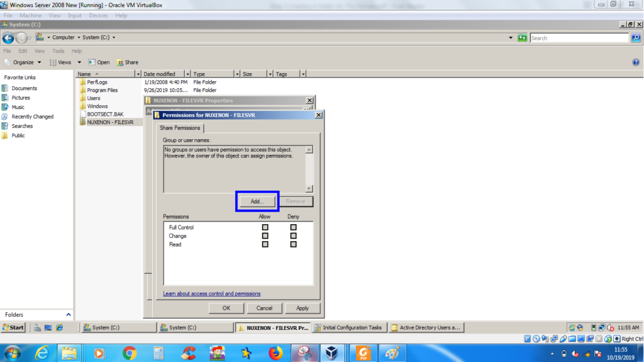Select the Share Permissions tab
Viewport: 644px width, 362px height.
click(180, 128)
